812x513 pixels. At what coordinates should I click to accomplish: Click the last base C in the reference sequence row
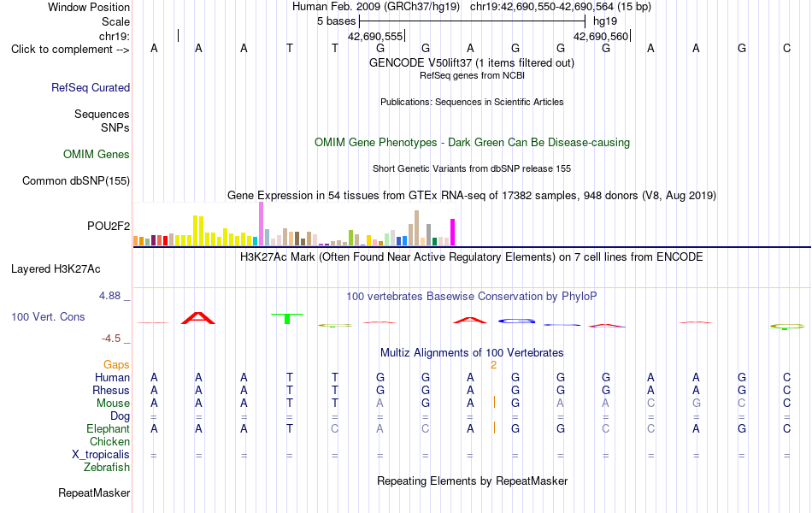(x=786, y=48)
